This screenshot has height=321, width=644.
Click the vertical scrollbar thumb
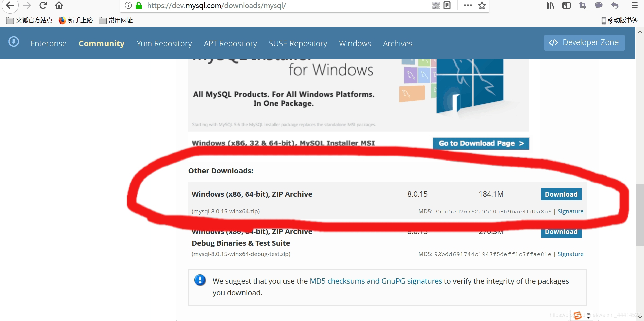pyautogui.click(x=640, y=215)
